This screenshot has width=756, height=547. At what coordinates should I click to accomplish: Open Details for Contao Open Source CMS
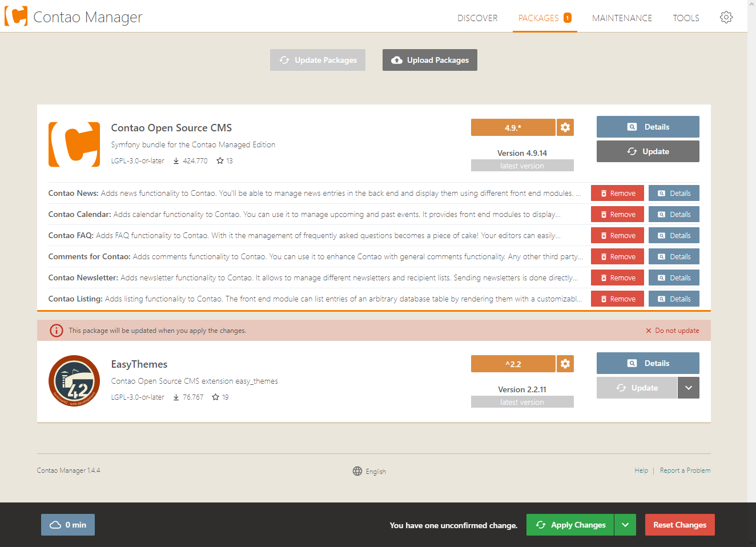point(648,127)
